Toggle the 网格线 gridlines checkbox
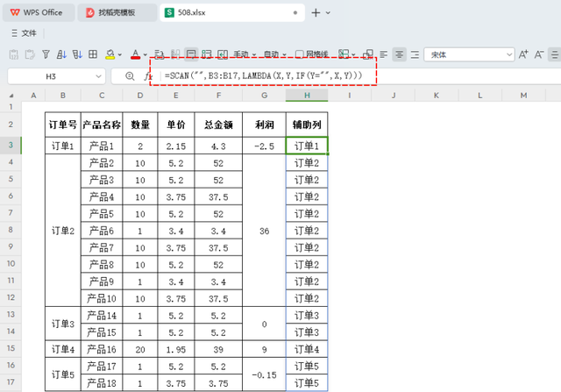 [x=299, y=54]
